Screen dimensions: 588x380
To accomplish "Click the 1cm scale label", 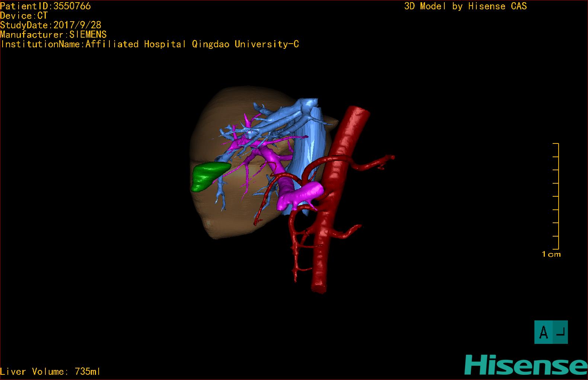I will (x=551, y=254).
